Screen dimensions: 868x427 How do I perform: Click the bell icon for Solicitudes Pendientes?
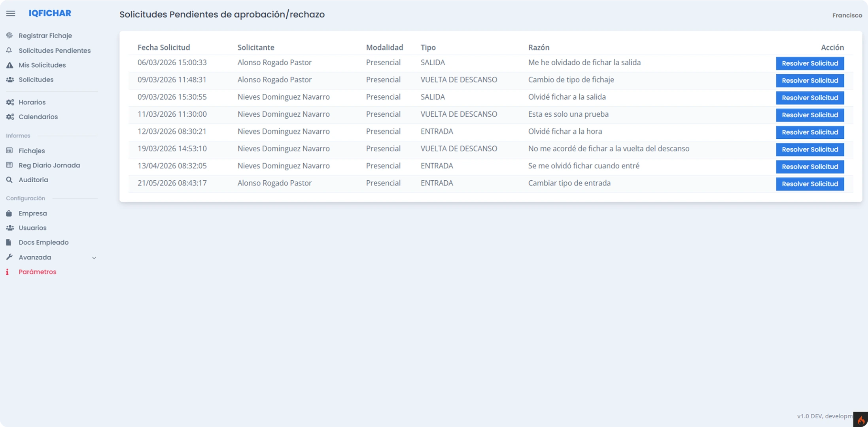(x=9, y=50)
